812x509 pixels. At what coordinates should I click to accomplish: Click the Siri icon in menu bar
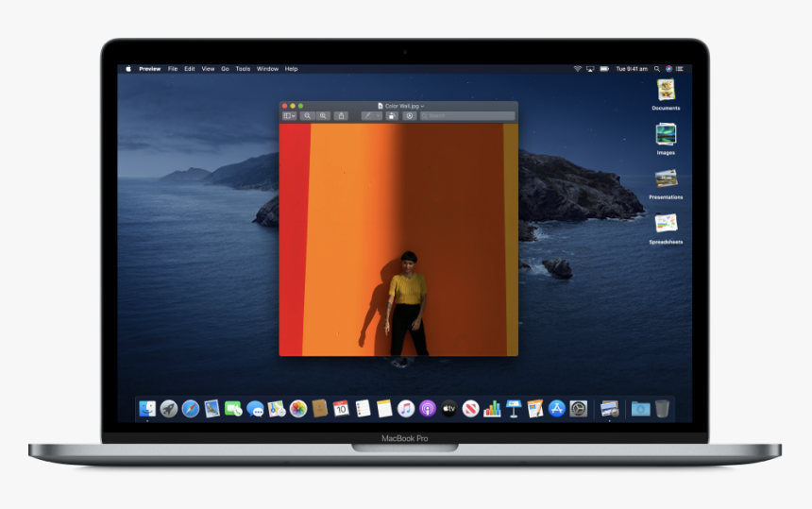[x=668, y=69]
